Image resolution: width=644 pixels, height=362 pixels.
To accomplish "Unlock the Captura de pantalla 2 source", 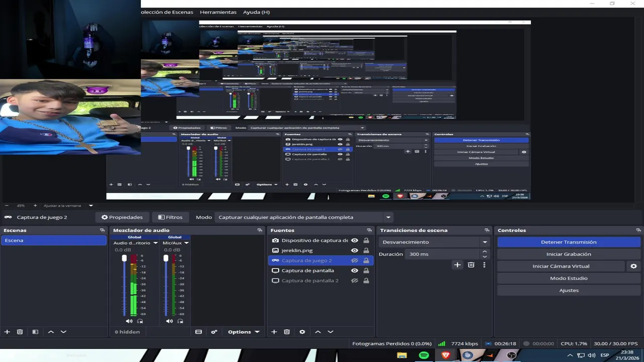I will click(x=366, y=281).
